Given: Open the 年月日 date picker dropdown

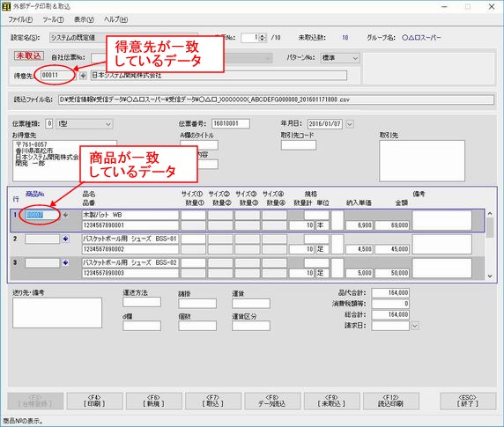Looking at the screenshot, I should click(x=350, y=124).
